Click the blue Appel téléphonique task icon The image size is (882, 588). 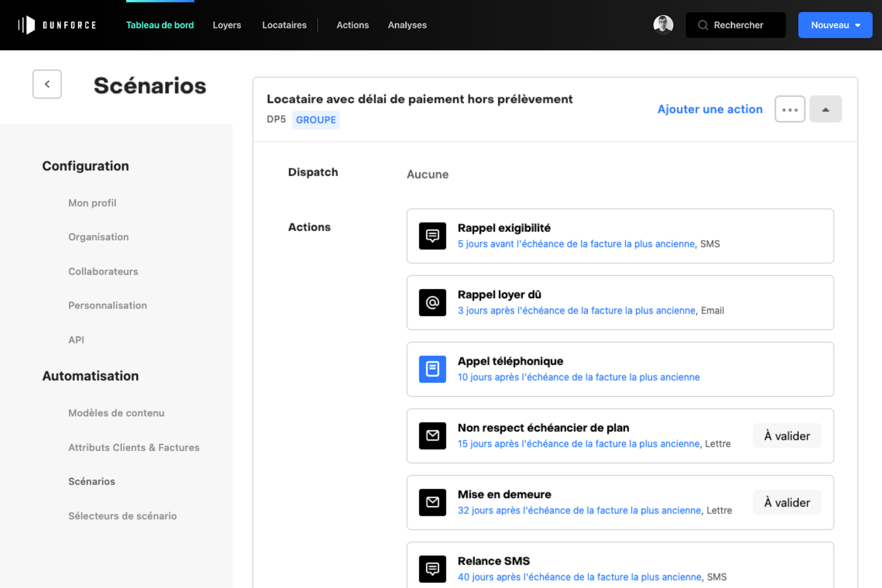432,369
